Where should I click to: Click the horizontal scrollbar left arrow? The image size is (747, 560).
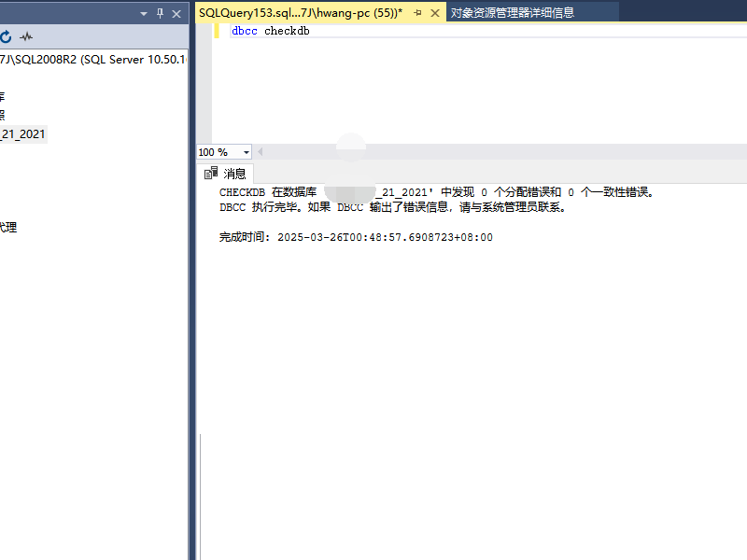[x=261, y=152]
